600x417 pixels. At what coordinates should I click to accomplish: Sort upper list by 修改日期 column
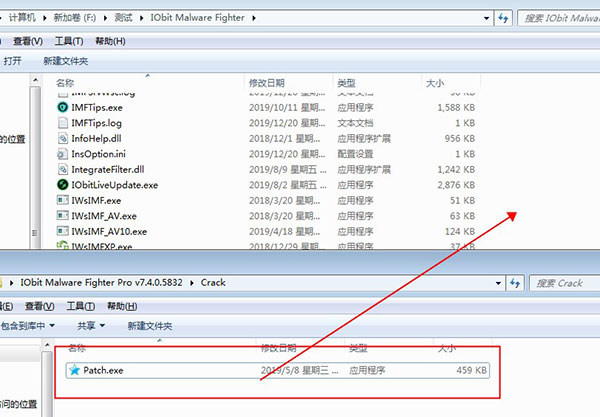click(x=267, y=83)
